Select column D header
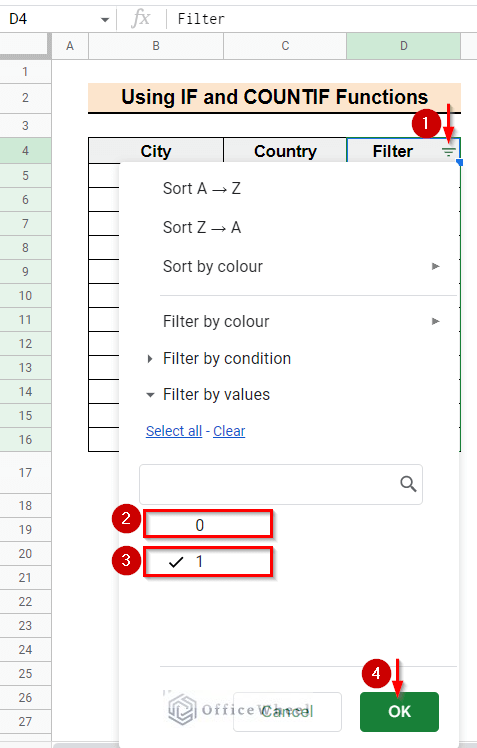Image resolution: width=477 pixels, height=748 pixels. [404, 46]
